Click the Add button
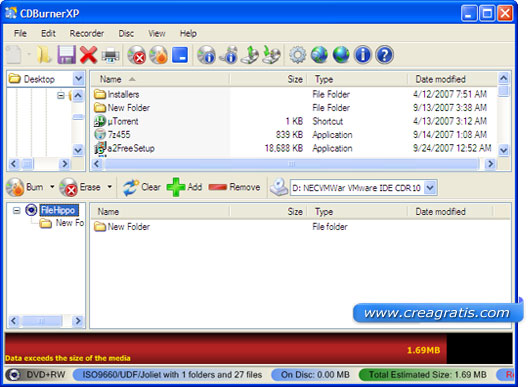Viewport: 530px width, 387px height. [185, 187]
